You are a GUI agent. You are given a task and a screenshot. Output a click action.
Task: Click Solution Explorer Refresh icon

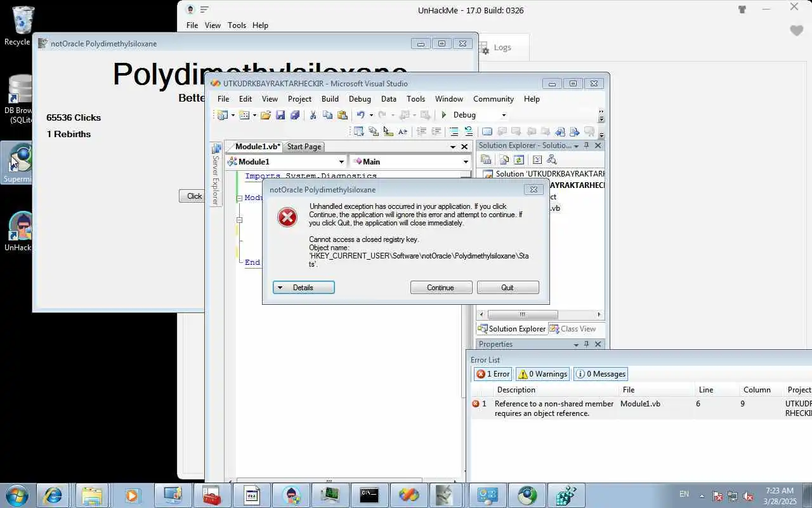(x=519, y=159)
